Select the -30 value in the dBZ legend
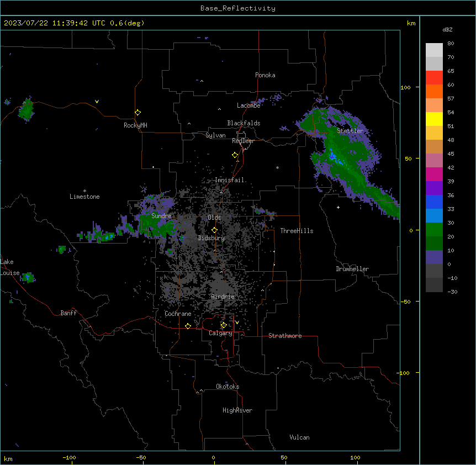 (452, 292)
